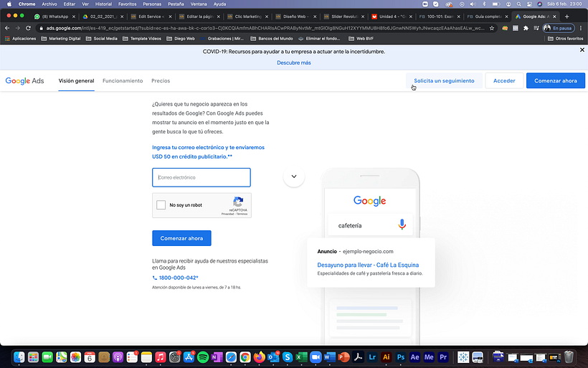The height and width of the screenshot is (368, 588).
Task: Launch Illustrator from the dock
Action: coord(387,357)
